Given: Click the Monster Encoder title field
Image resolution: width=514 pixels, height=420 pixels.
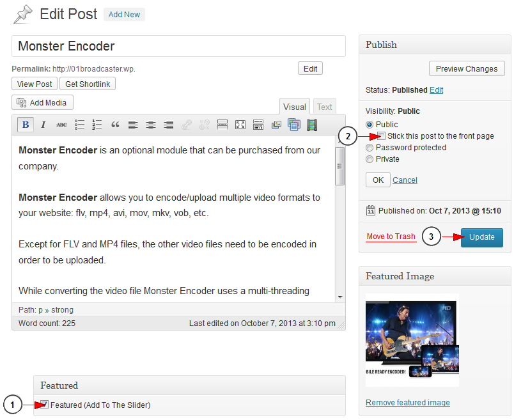Looking at the screenshot, I should point(178,46).
